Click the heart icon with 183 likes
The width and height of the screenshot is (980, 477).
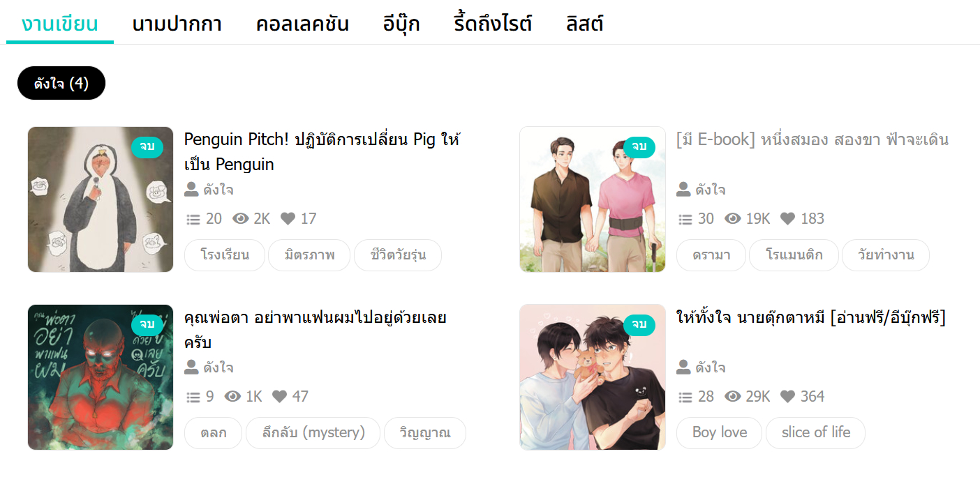[x=787, y=219]
